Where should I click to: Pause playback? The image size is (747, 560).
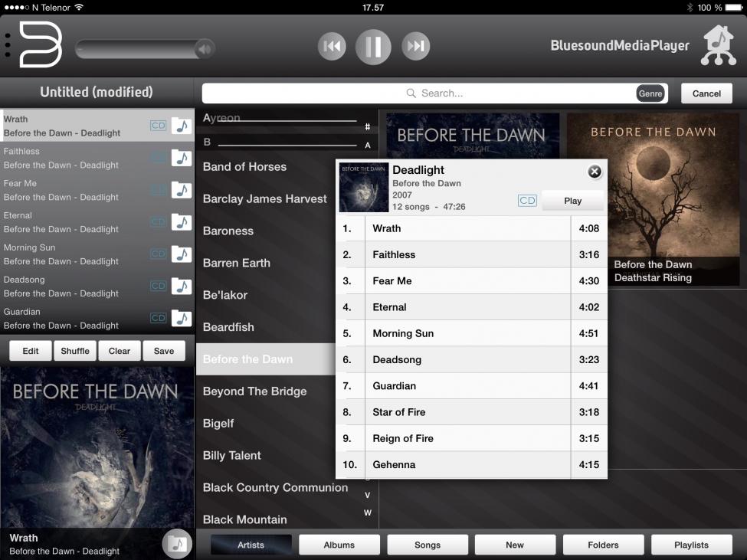pos(373,47)
